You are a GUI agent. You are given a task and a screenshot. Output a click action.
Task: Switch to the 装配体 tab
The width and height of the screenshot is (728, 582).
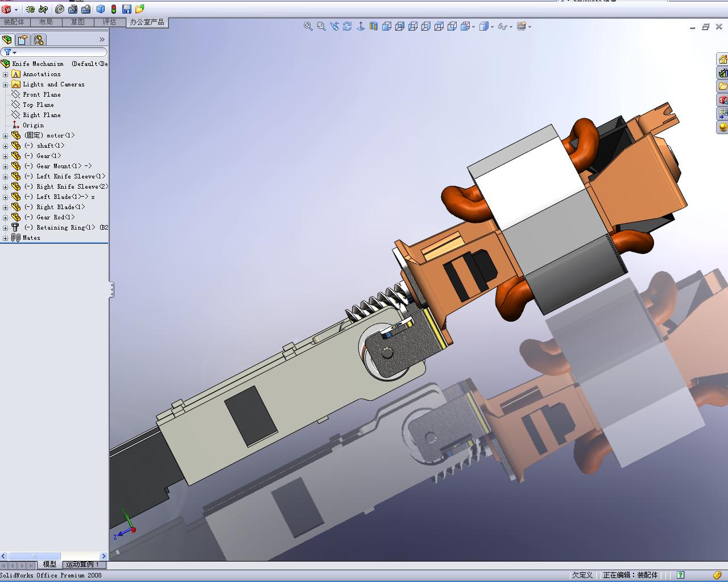[14, 22]
